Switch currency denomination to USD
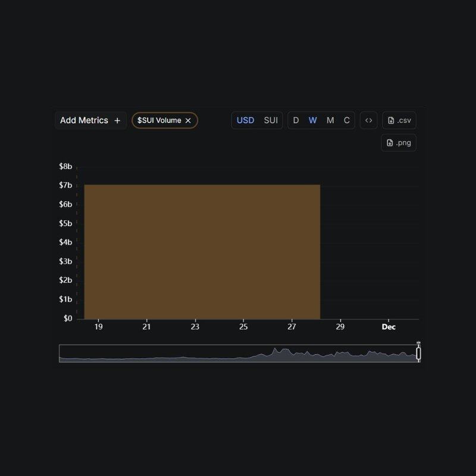This screenshot has width=476, height=476. click(245, 120)
